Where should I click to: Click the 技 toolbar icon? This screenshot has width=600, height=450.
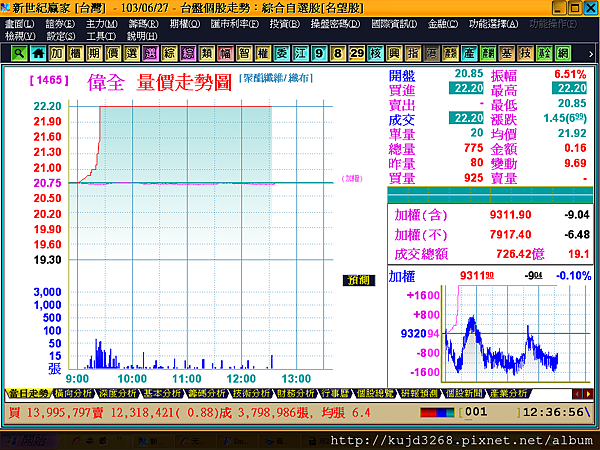click(x=525, y=53)
